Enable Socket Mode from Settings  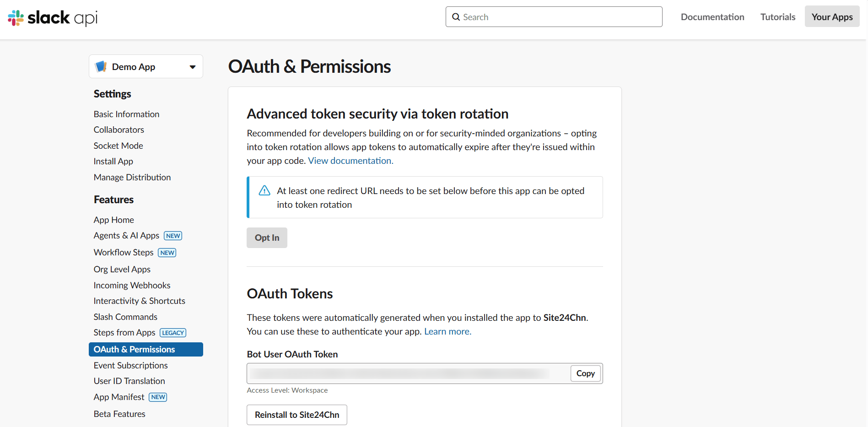point(118,145)
